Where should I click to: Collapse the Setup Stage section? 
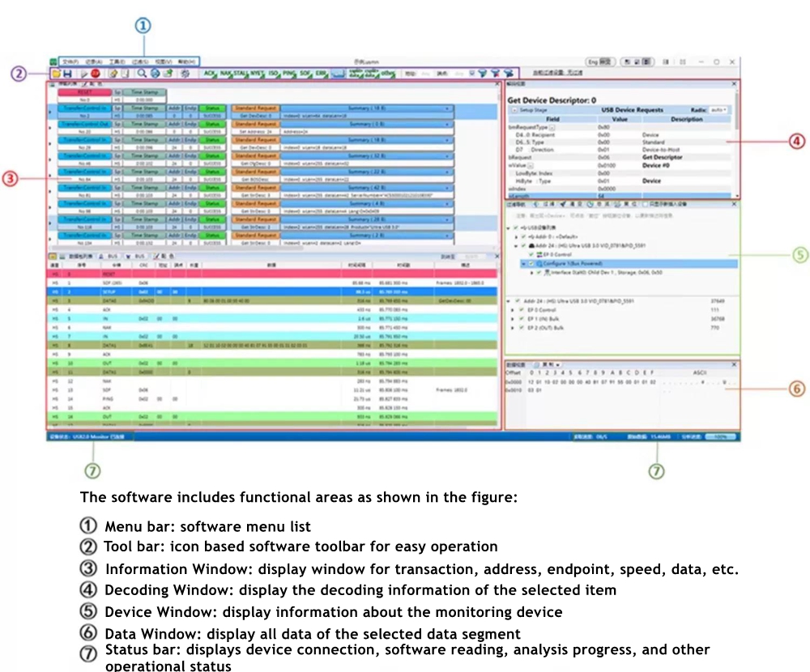click(514, 109)
